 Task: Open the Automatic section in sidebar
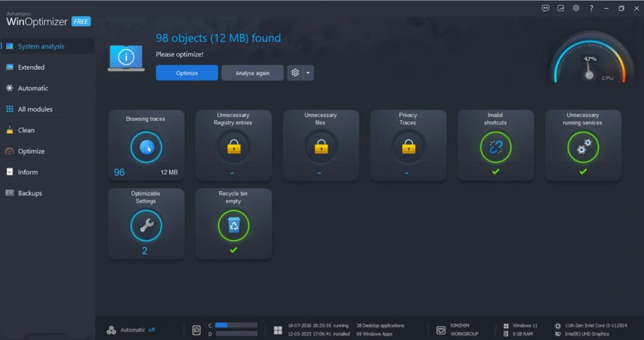48,88
